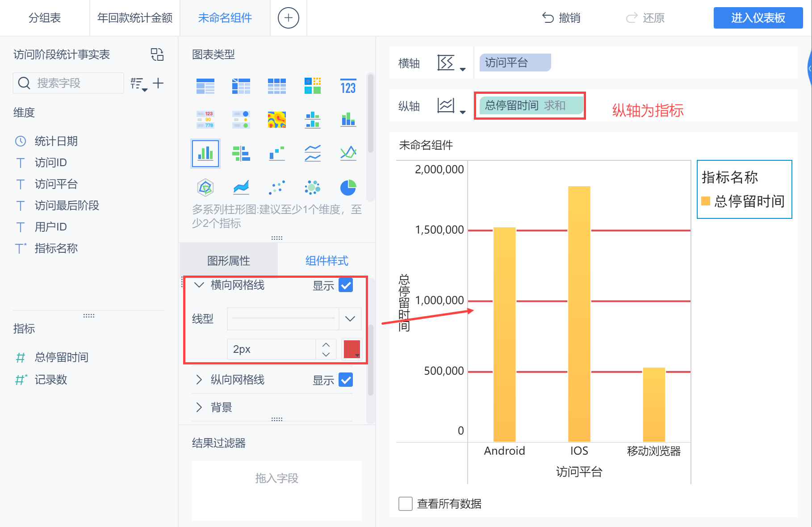Click the 横轴 axis settings icon
The height and width of the screenshot is (527, 812).
(x=446, y=63)
